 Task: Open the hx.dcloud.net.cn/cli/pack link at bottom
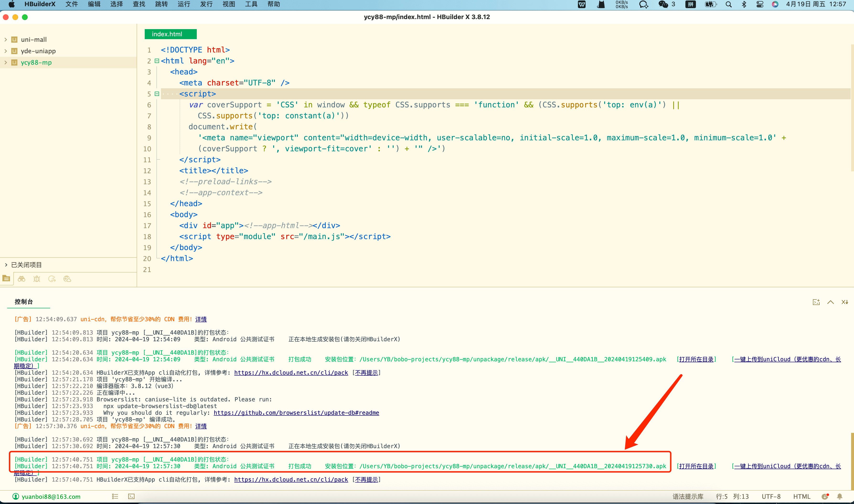(291, 479)
